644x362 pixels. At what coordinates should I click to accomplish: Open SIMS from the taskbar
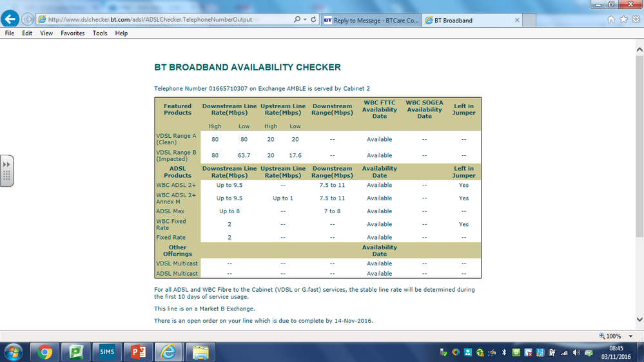coord(107,352)
